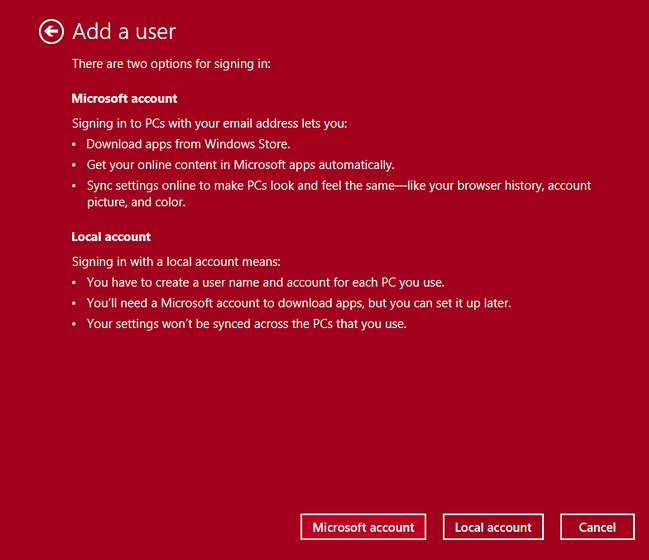Cancel adding a user
Screen dimensions: 649x560
tap(597, 527)
